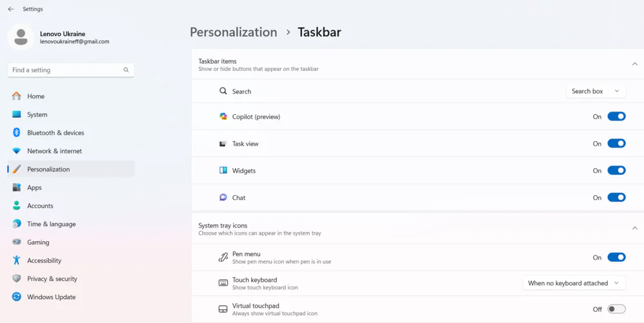Viewport: 644px width, 323px height.
Task: Open the Search box dropdown
Action: pyautogui.click(x=596, y=92)
